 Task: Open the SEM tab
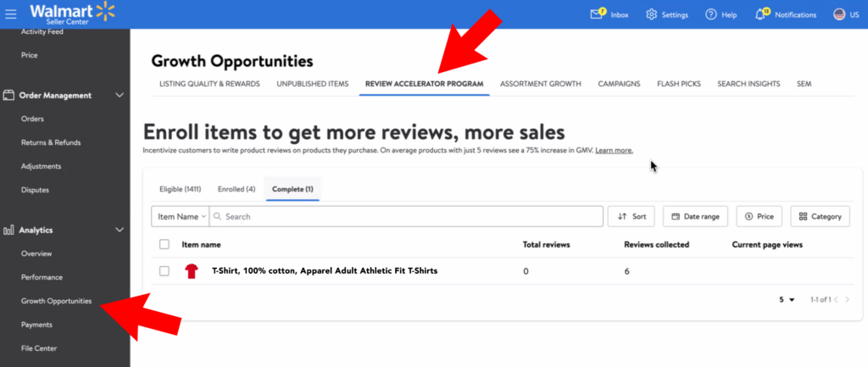(804, 84)
